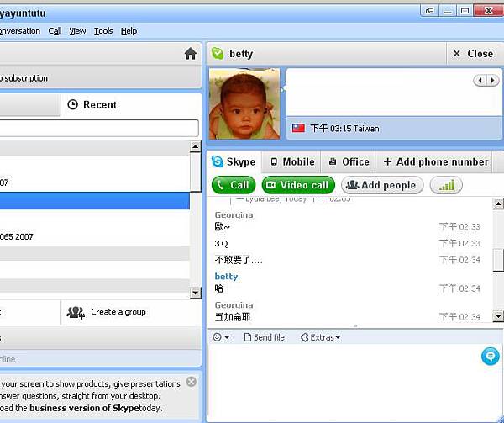Open the Skype Home icon
Image resolution: width=504 pixels, height=423 pixels.
point(191,53)
